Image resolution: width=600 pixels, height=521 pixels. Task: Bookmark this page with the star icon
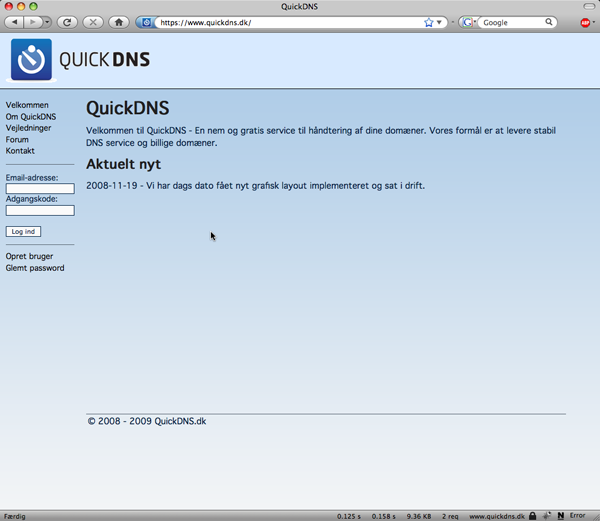[429, 23]
